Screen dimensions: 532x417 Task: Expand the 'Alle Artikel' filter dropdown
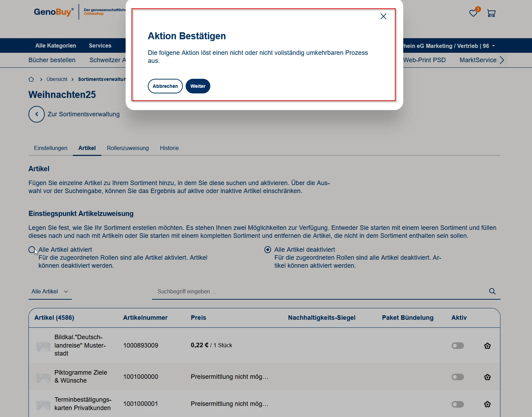point(50,292)
